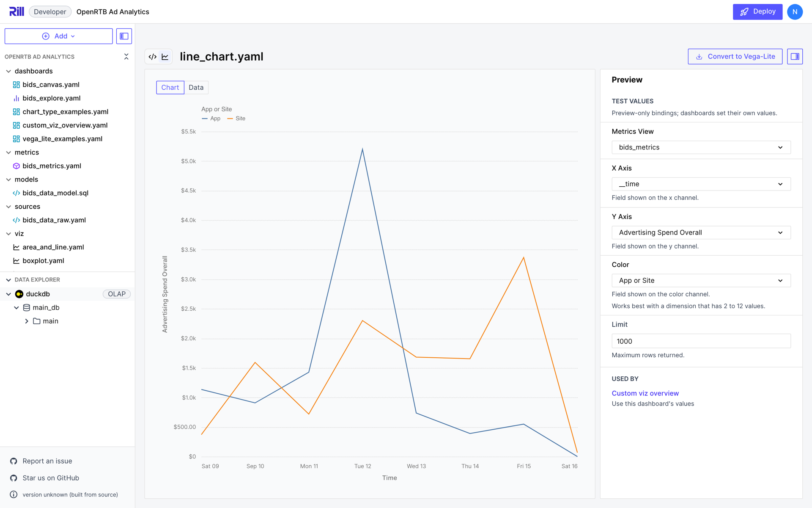The height and width of the screenshot is (508, 812).
Task: Select the Data tab
Action: coord(196,87)
